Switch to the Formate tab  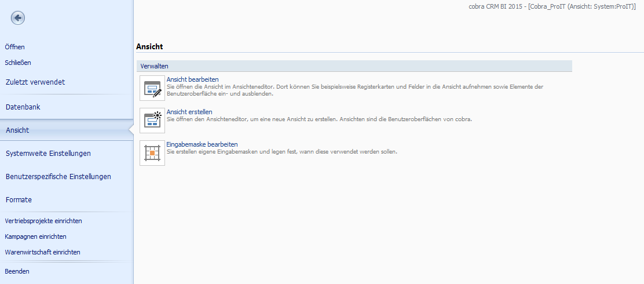19,200
